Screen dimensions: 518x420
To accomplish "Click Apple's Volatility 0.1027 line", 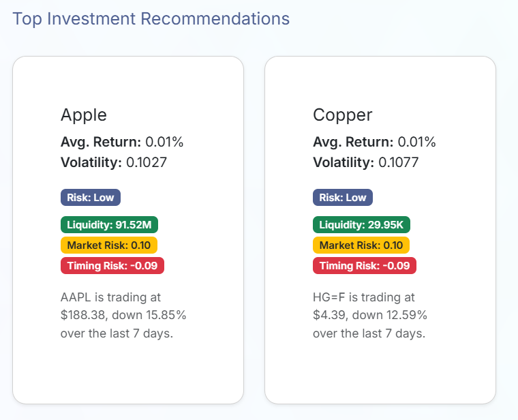I will 114,162.
